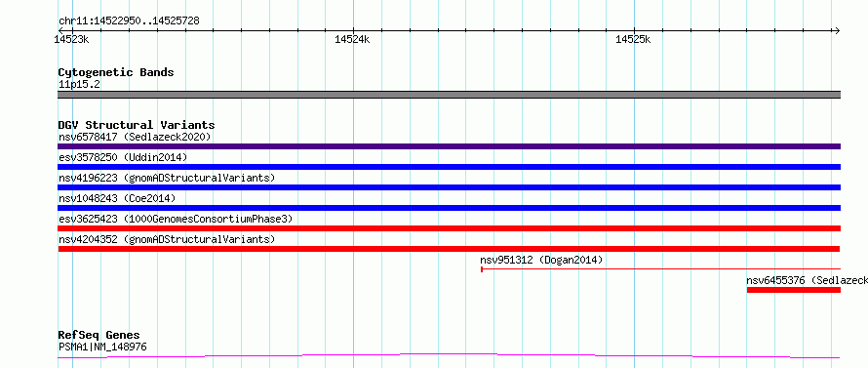This screenshot has height=368, width=868.
Task: Click the blue nsv4196223 variant bar
Action: tap(449, 187)
